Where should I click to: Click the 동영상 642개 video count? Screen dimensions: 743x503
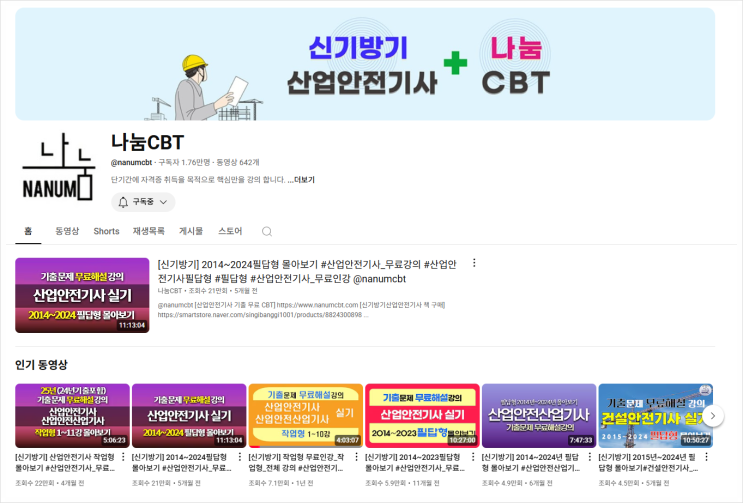coord(238,162)
